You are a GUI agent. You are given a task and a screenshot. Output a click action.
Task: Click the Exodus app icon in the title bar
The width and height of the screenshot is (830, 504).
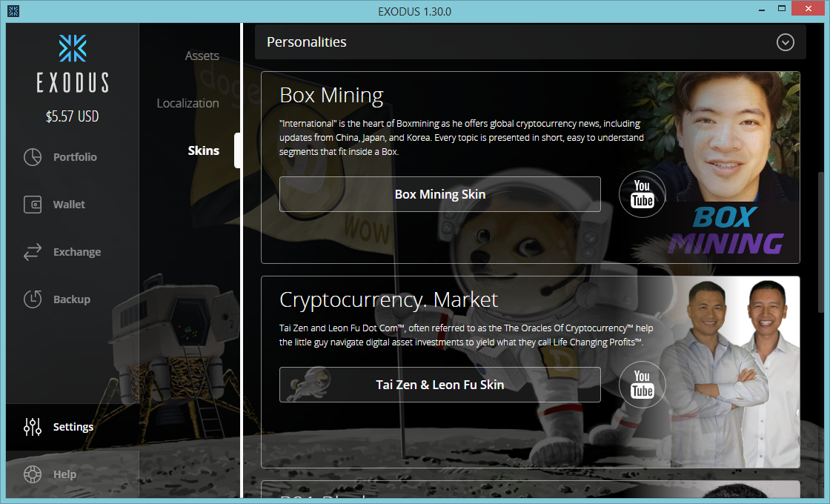pos(13,11)
